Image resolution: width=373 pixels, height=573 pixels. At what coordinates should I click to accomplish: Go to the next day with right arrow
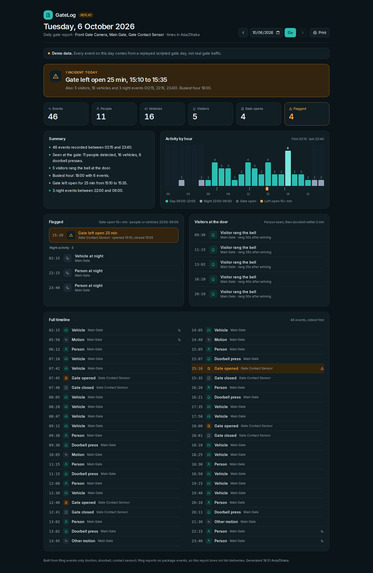[302, 33]
